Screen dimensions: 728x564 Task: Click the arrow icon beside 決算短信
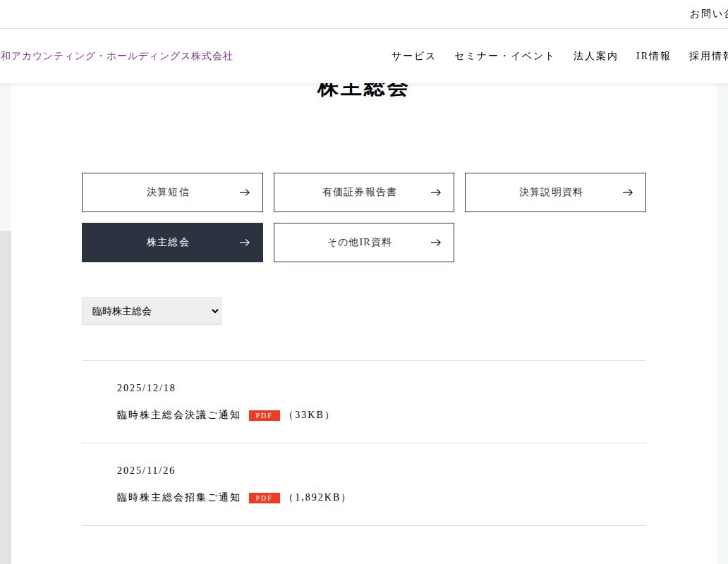click(x=245, y=192)
